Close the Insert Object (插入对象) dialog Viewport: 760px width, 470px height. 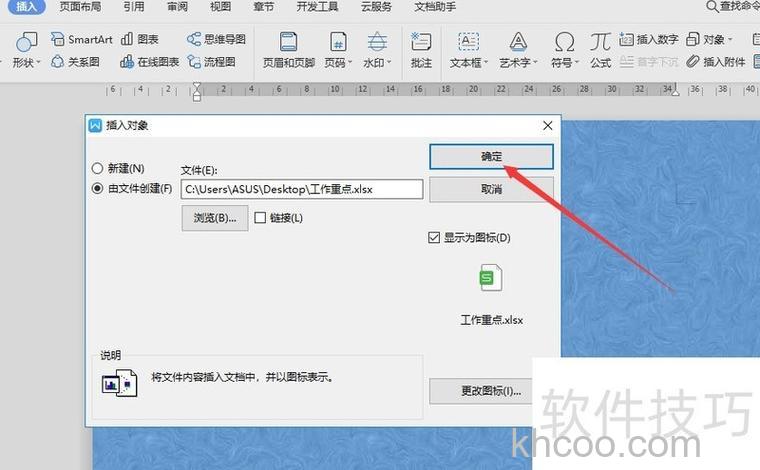coord(548,125)
